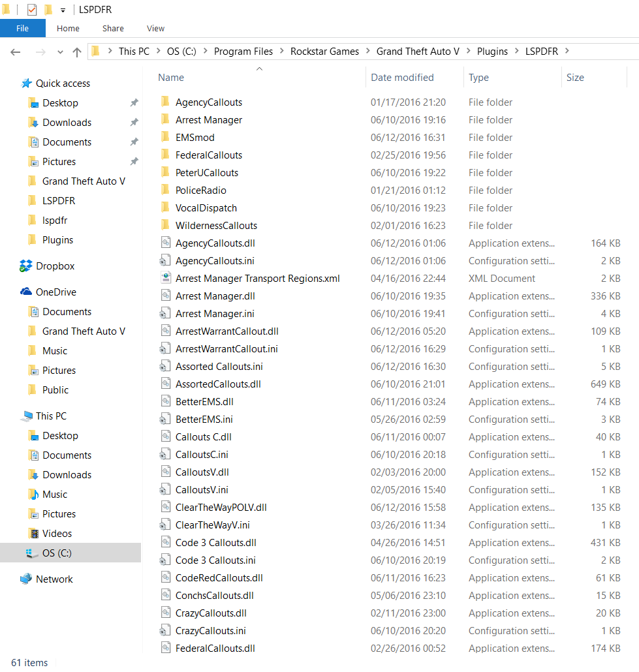Expand chevron after This PC in breadcrumb
The image size is (639, 672).
pos(158,51)
